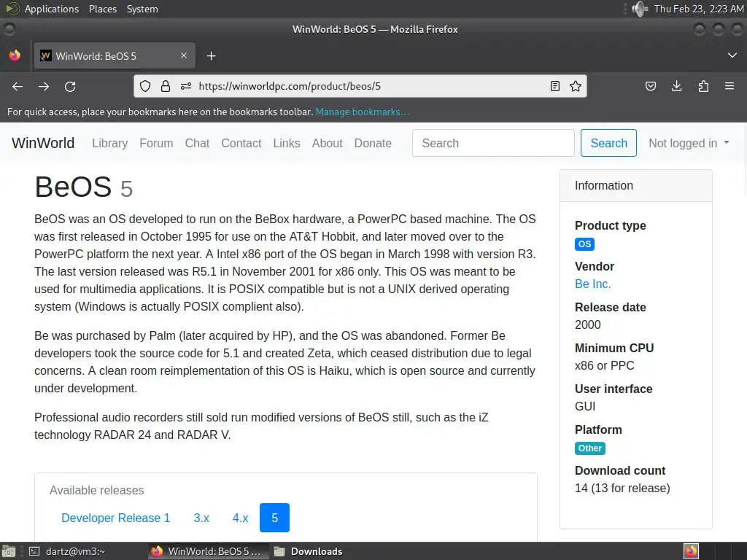The width and height of the screenshot is (747, 560).
Task: Open the Forum nav link
Action: [156, 144]
